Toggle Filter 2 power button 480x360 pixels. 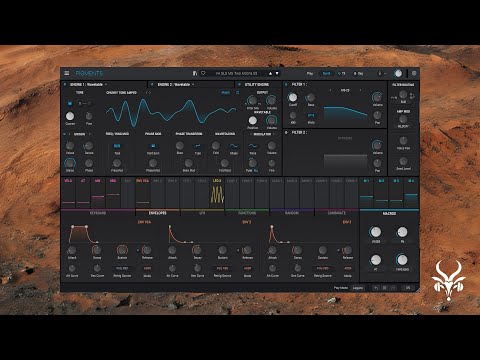point(286,132)
